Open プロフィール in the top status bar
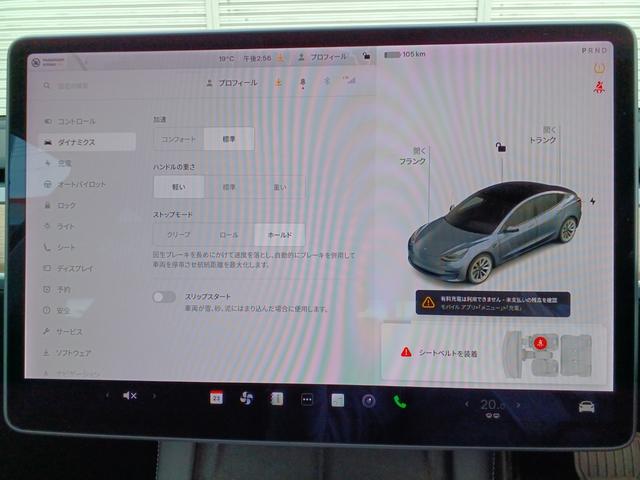Viewport: 640px width, 480px height. point(322,57)
